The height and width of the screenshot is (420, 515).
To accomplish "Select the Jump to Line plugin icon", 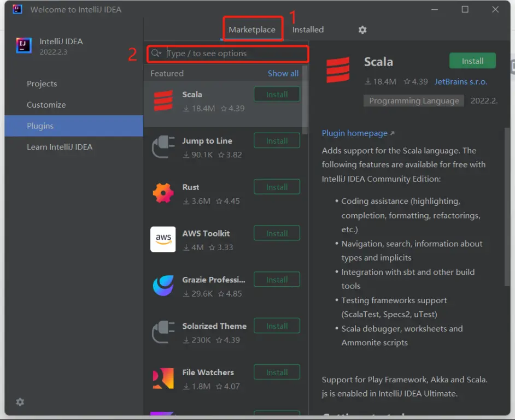I will (x=163, y=147).
